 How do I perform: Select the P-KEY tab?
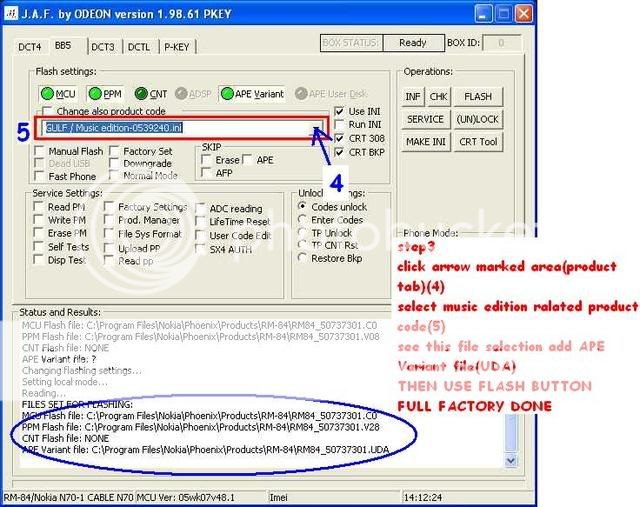click(x=176, y=47)
